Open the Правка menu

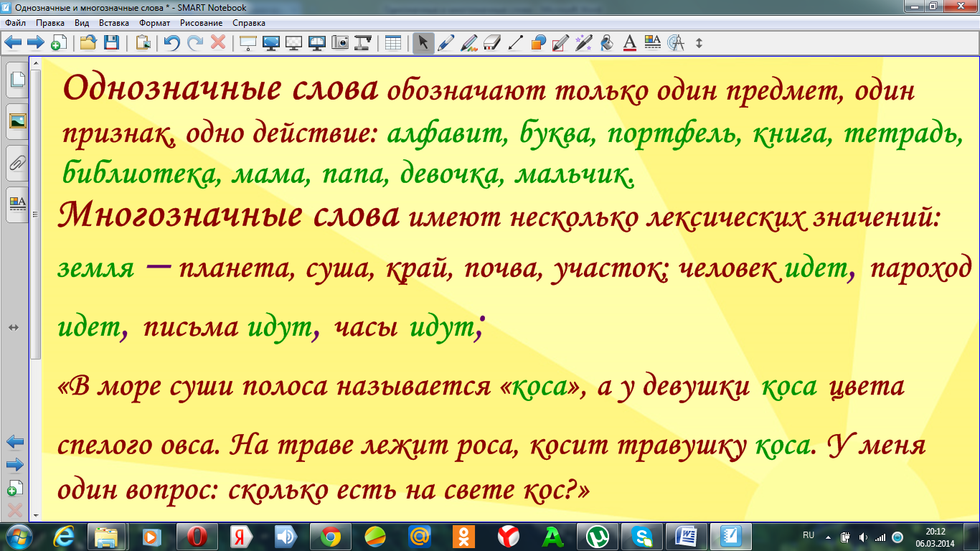click(50, 23)
